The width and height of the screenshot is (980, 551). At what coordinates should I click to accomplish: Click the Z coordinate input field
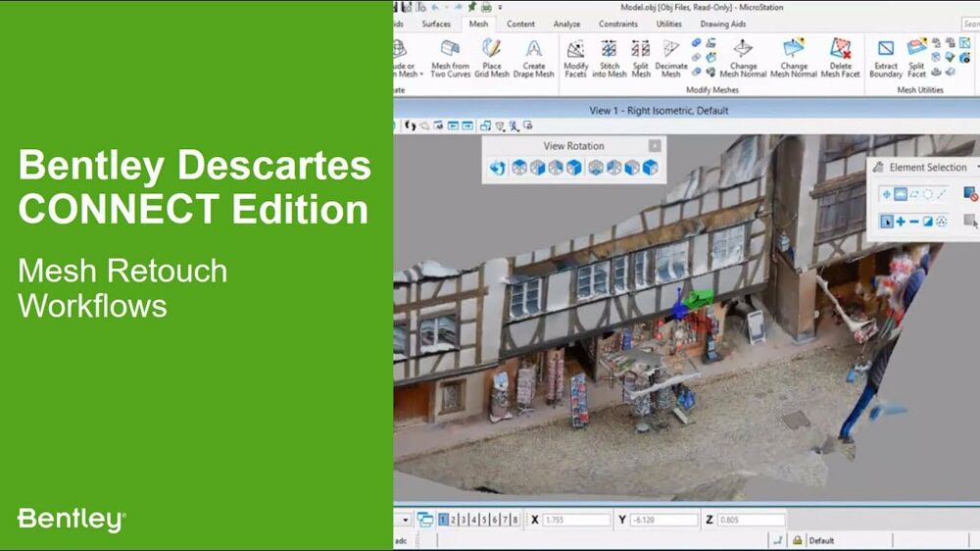(751, 520)
